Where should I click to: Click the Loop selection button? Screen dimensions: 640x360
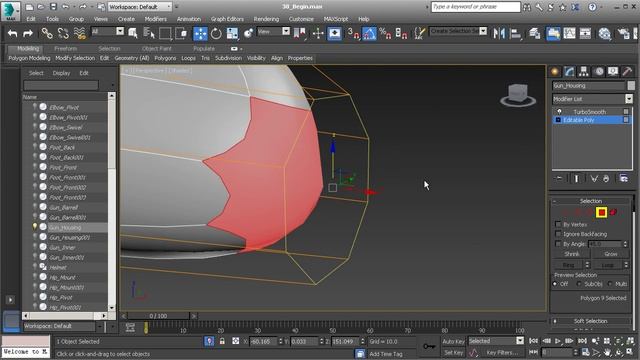(607, 265)
